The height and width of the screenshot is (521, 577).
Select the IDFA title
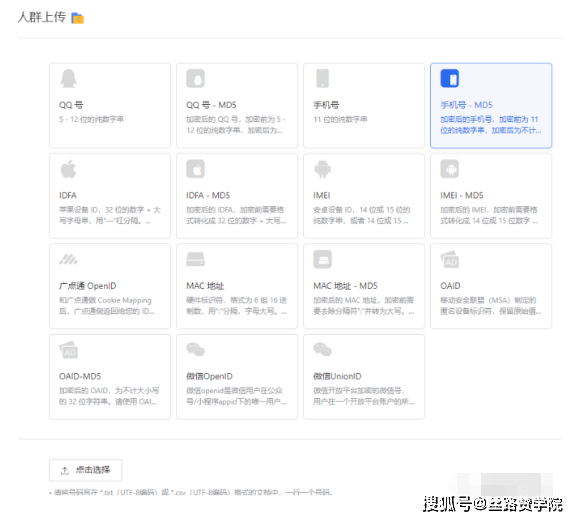pyautogui.click(x=68, y=195)
